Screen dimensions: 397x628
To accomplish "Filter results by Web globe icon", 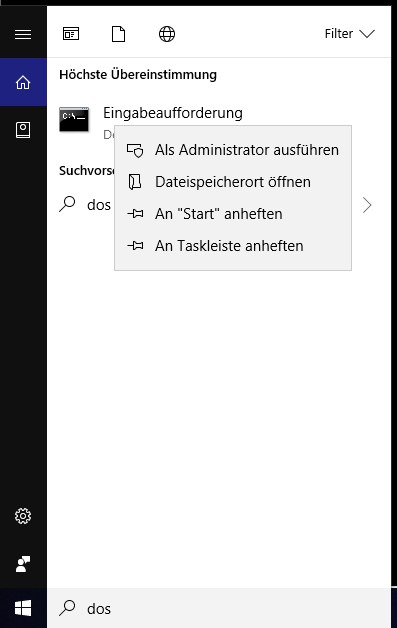I will pyautogui.click(x=167, y=34).
